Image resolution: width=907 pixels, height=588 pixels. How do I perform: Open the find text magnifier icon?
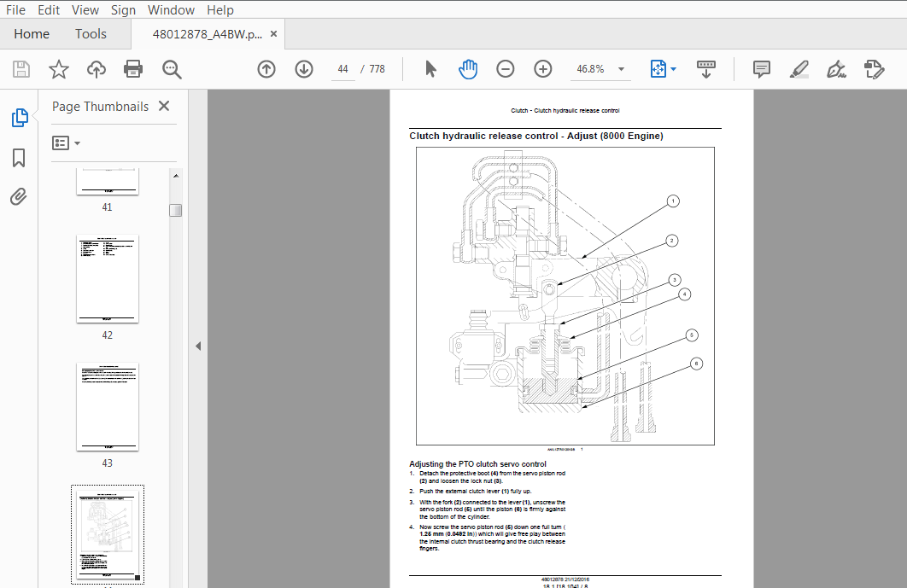coord(171,69)
